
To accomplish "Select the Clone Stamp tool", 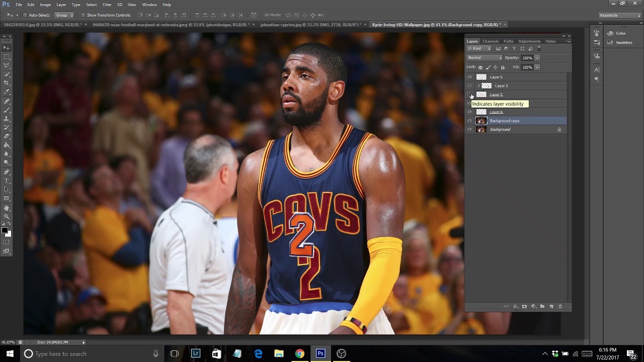I will pos(7,119).
